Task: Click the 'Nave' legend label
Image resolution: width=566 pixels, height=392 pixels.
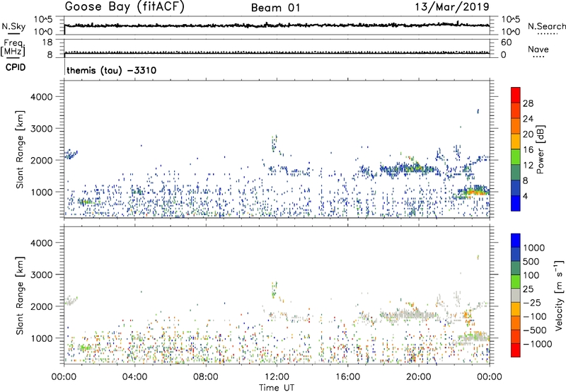Action: (538, 50)
